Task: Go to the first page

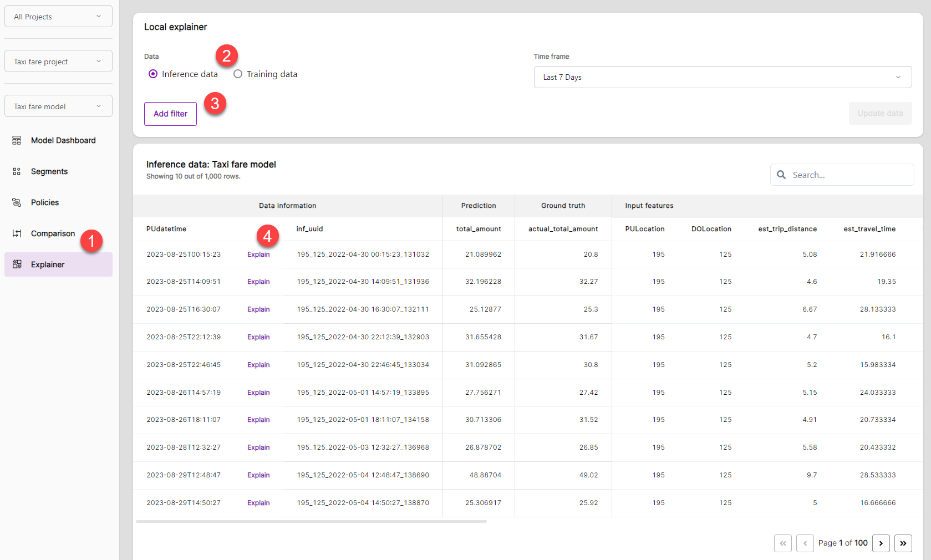Action: (x=783, y=543)
